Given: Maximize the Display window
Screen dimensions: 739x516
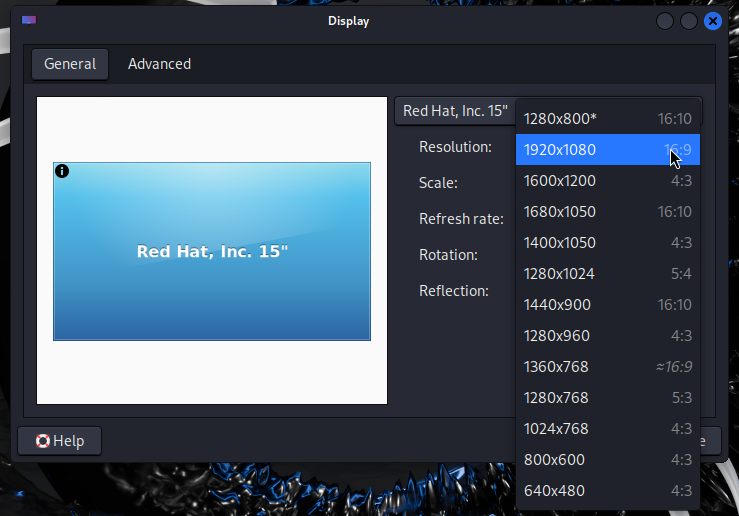Looking at the screenshot, I should [689, 21].
